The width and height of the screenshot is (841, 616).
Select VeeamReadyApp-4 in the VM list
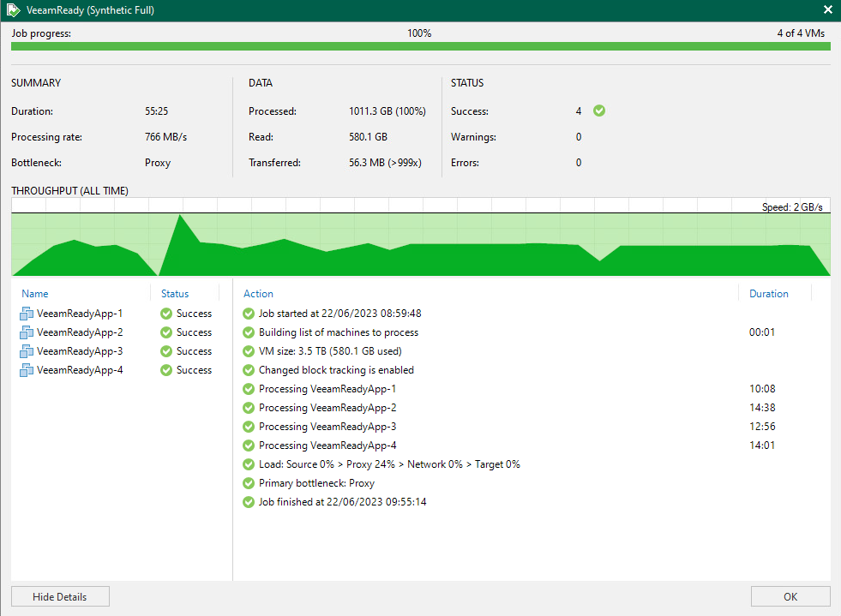point(80,370)
